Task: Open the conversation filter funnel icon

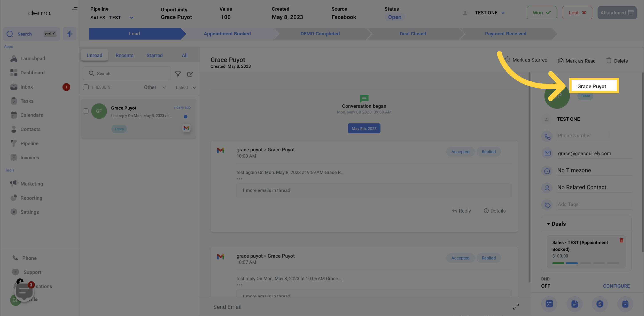Action: (178, 74)
